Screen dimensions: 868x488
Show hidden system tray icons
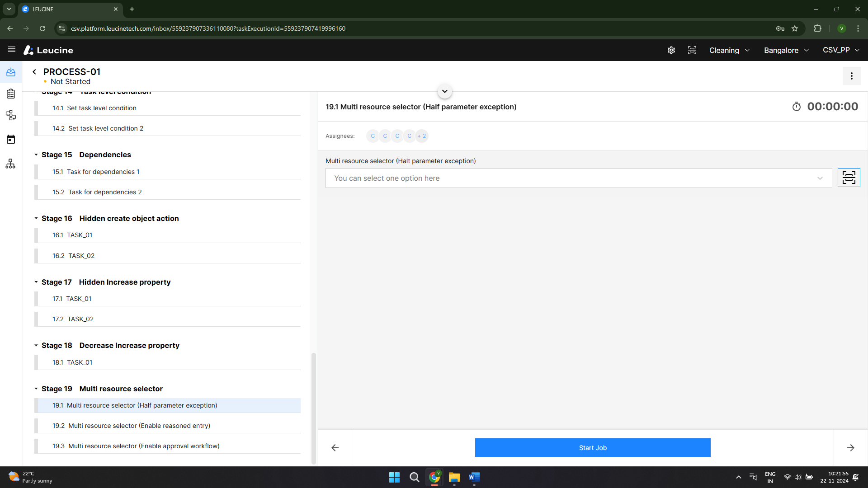pos(738,477)
